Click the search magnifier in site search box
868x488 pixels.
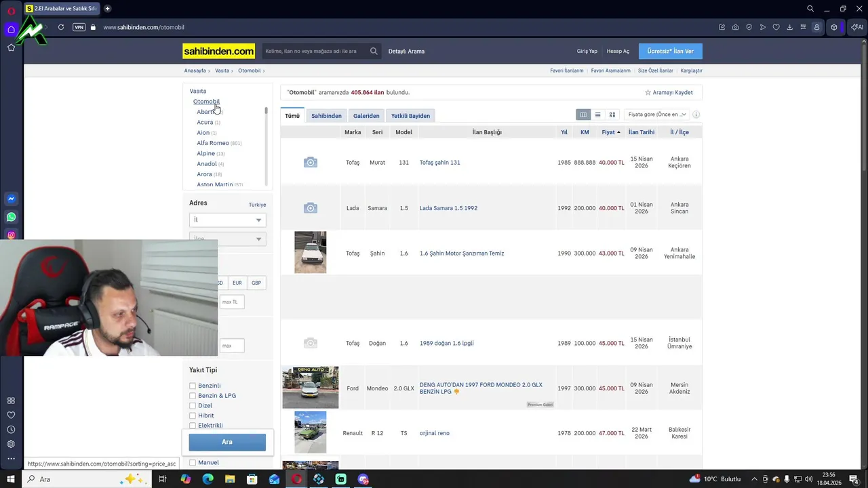pyautogui.click(x=374, y=51)
